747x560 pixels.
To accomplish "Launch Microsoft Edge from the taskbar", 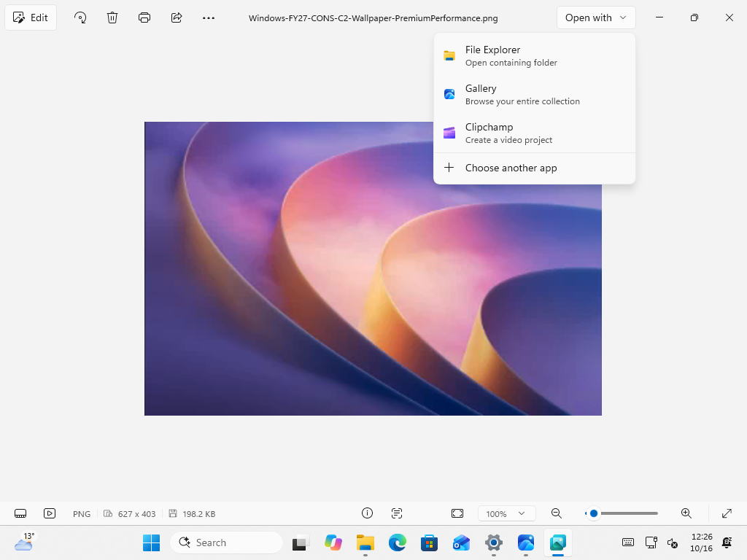I will (398, 542).
